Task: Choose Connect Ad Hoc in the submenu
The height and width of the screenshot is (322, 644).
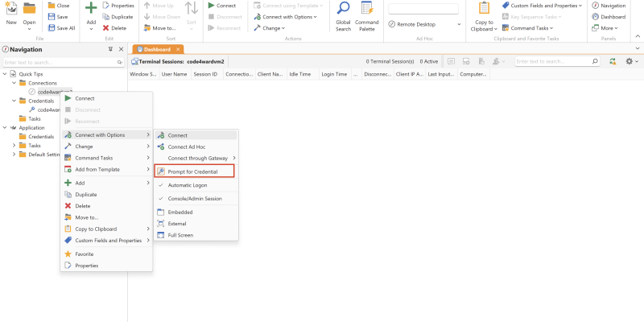Action: (x=188, y=147)
